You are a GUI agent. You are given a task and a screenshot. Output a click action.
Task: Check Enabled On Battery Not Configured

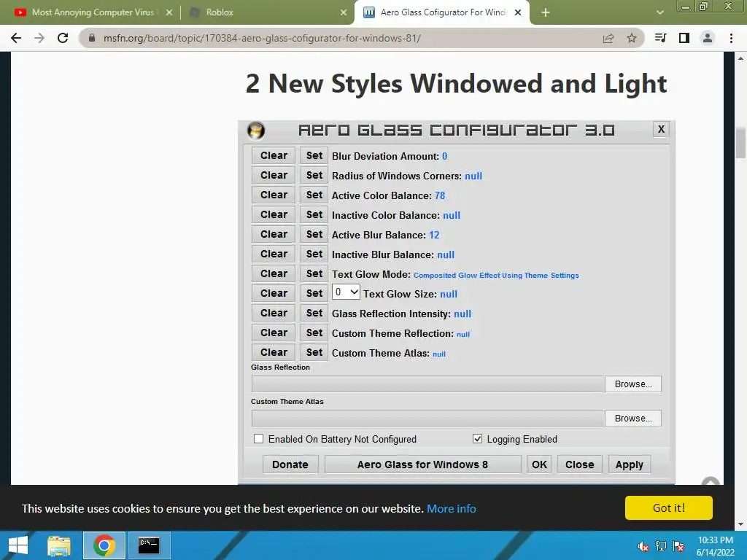tap(258, 438)
